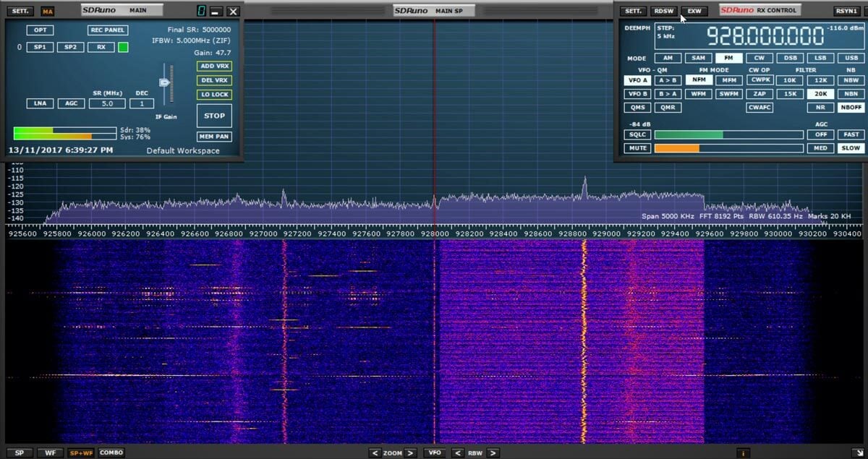Open the MEM PAN memory panel
The height and width of the screenshot is (459, 868).
215,137
